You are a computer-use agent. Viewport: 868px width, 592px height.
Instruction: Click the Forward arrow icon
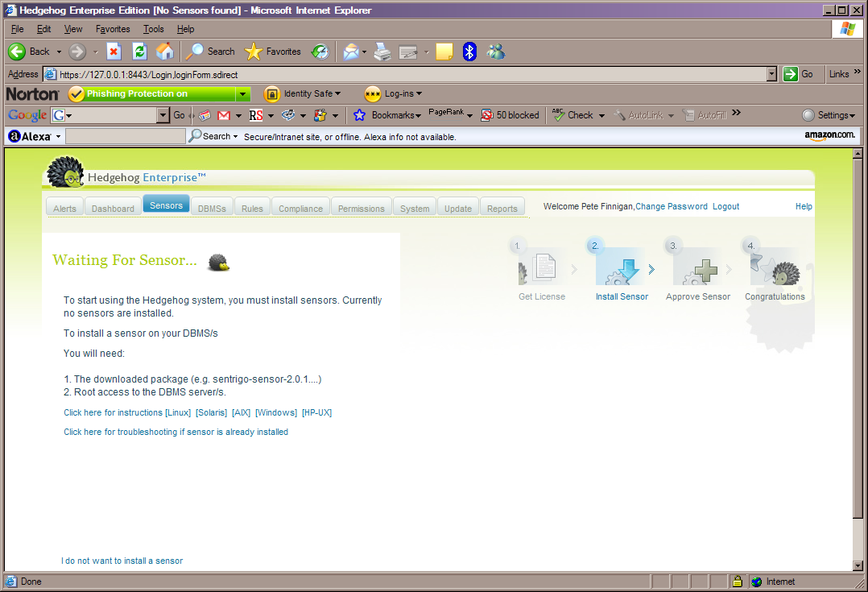point(77,52)
